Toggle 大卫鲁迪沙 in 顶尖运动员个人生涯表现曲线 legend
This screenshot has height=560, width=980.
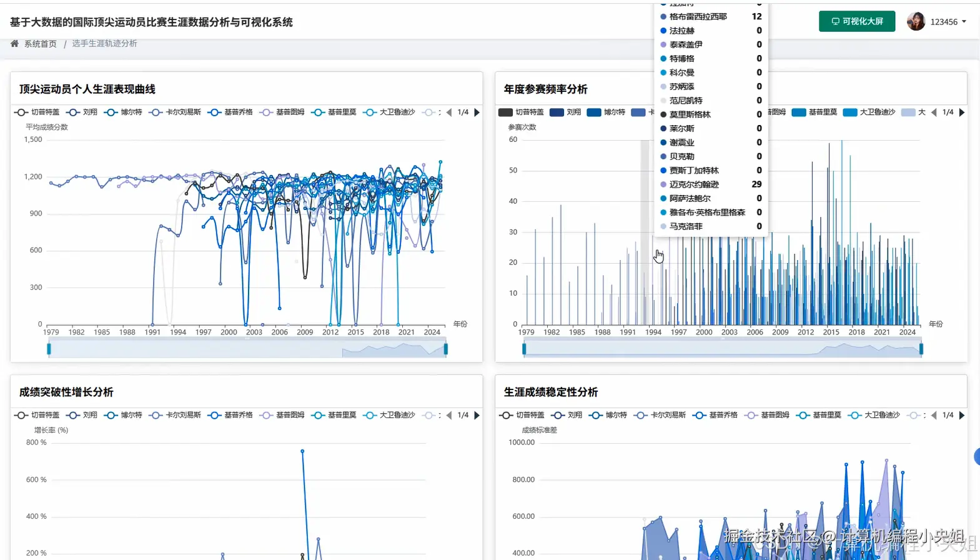coord(389,112)
